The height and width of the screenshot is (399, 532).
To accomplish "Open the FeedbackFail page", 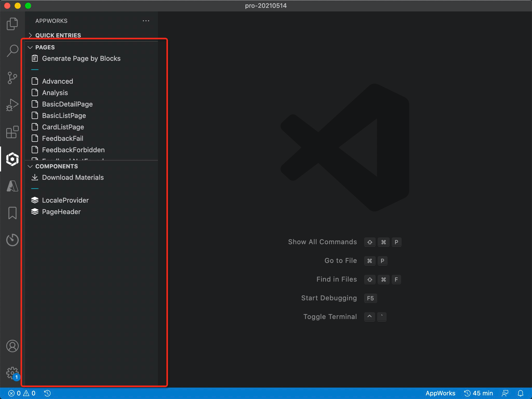I will [91, 138].
